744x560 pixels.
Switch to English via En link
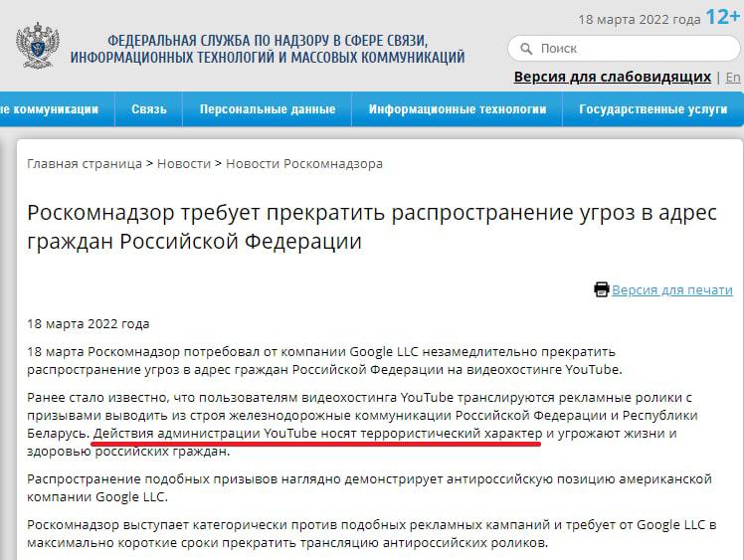click(733, 77)
